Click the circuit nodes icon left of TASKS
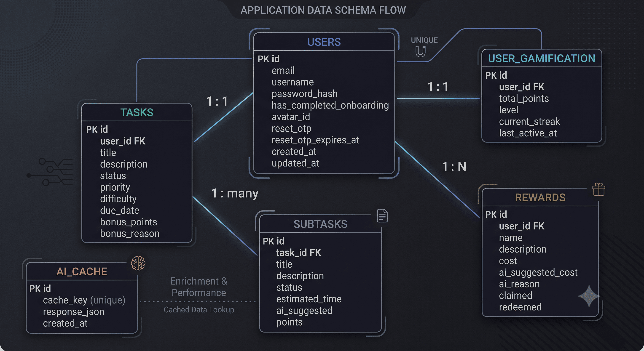This screenshot has width=644, height=351. pos(49,172)
